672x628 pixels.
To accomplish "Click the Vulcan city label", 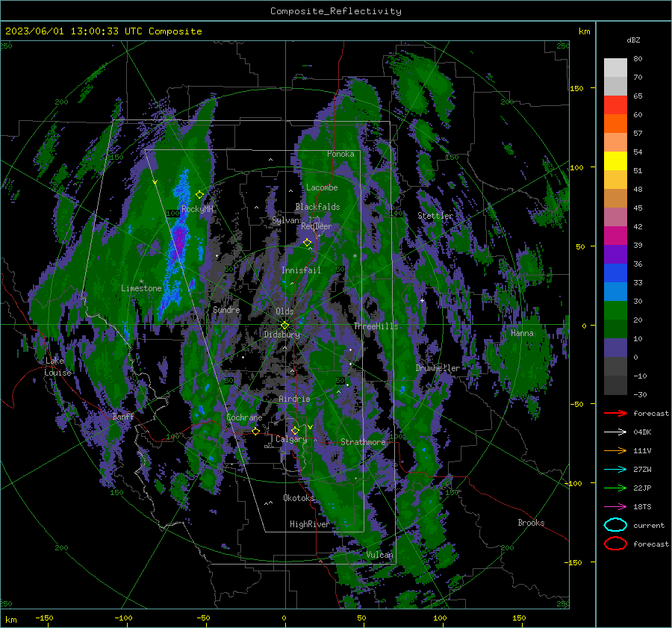I will (379, 555).
